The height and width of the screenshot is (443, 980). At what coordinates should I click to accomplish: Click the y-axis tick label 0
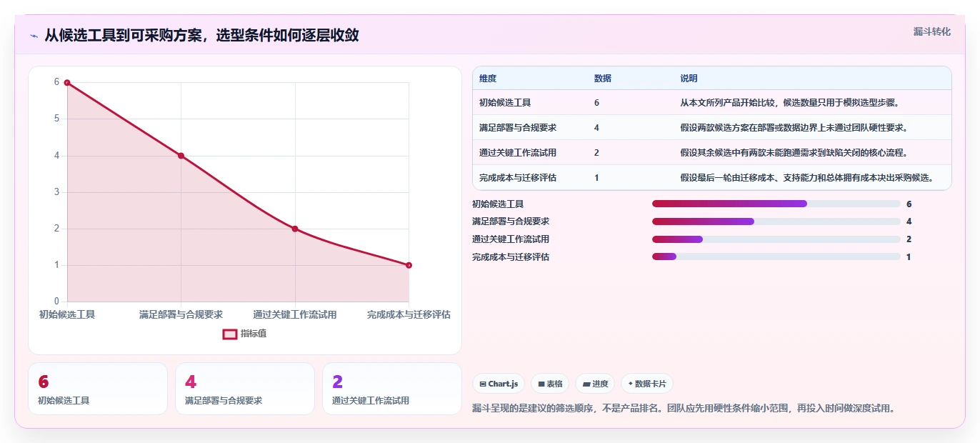coord(56,302)
